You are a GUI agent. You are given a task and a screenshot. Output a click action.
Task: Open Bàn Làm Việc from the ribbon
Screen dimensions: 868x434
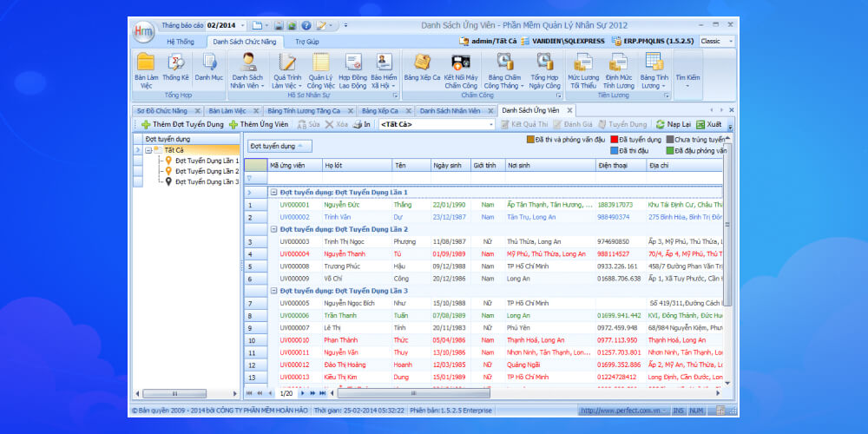coord(146,71)
